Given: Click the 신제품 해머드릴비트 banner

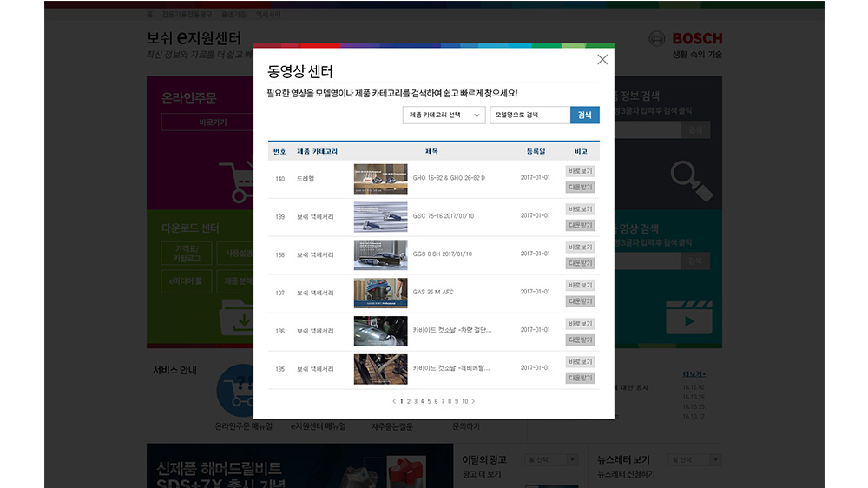Looking at the screenshot, I should click(x=299, y=465).
